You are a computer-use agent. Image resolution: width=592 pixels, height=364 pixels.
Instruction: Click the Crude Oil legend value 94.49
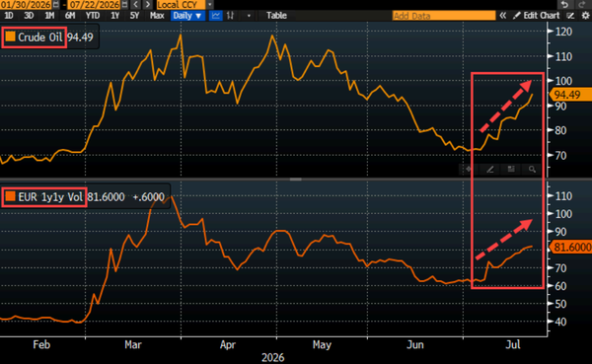80,37
